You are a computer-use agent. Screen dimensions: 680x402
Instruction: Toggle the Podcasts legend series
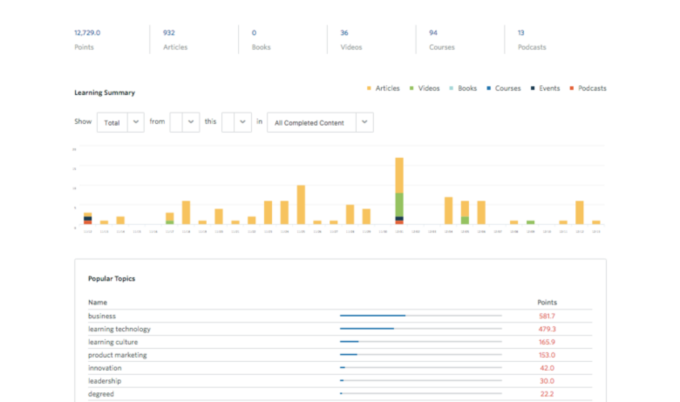[587, 88]
